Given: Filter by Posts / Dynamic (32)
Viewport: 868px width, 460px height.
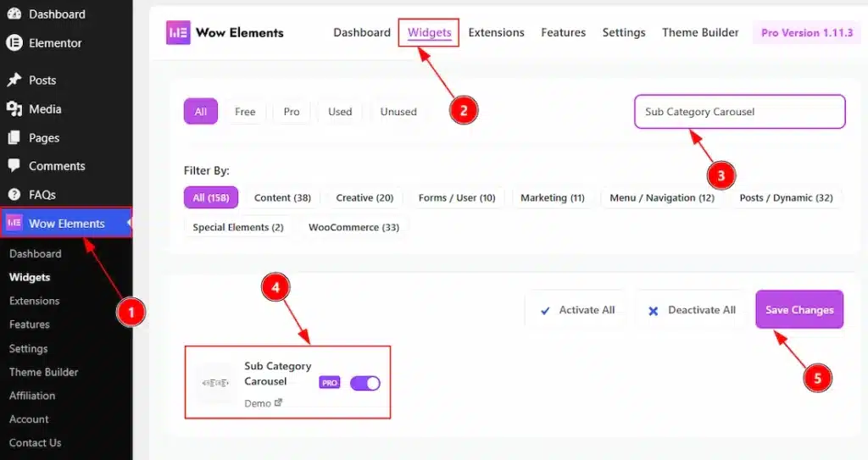Looking at the screenshot, I should click(x=786, y=197).
